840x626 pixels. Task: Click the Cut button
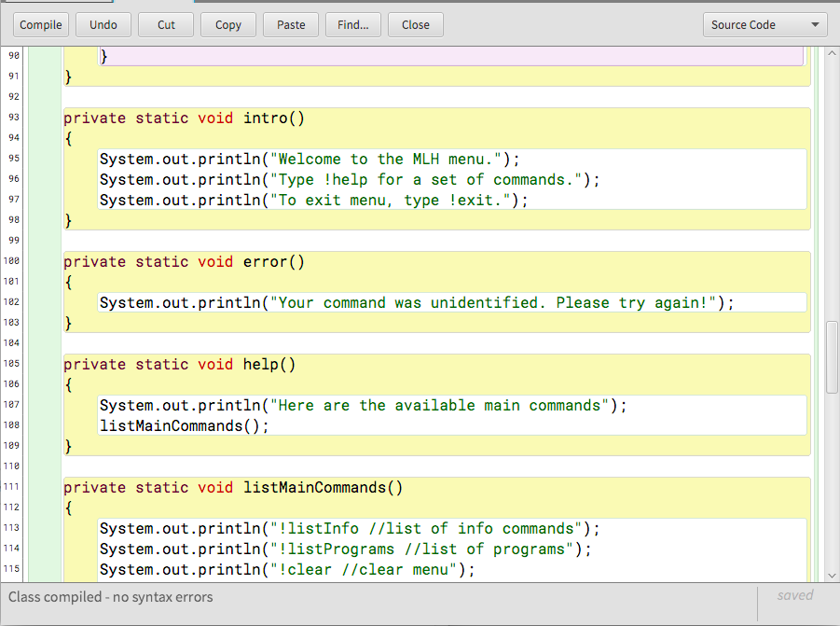coord(166,24)
